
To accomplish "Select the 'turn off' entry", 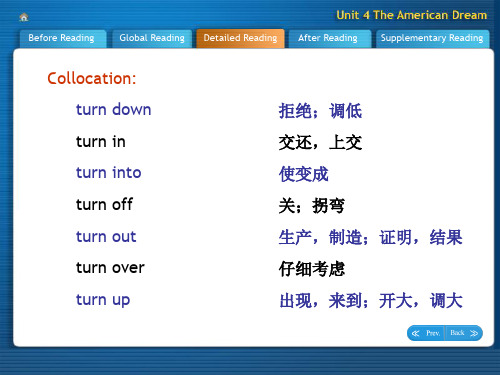I will [x=104, y=204].
